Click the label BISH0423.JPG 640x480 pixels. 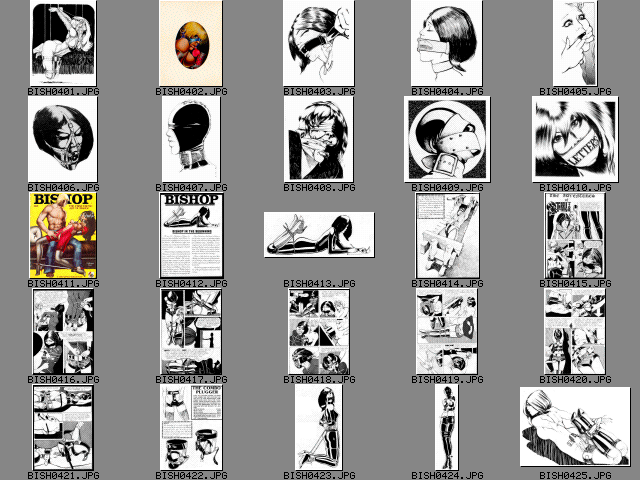point(319,476)
